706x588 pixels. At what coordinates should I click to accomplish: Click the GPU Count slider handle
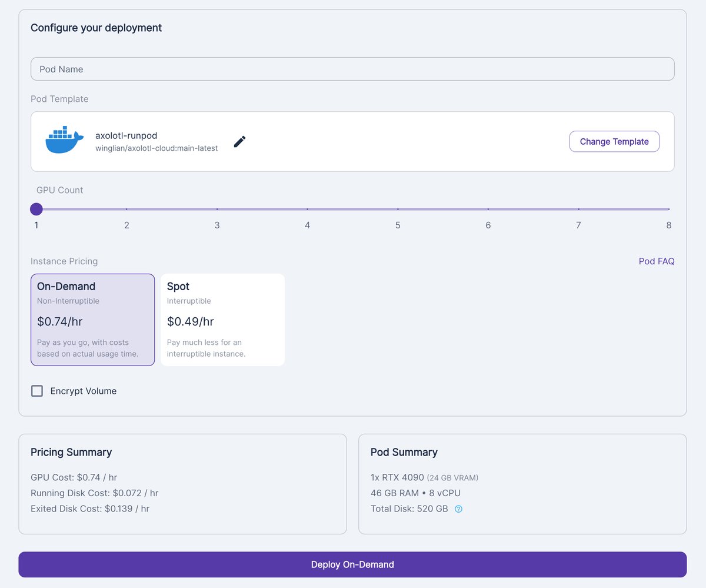point(36,209)
